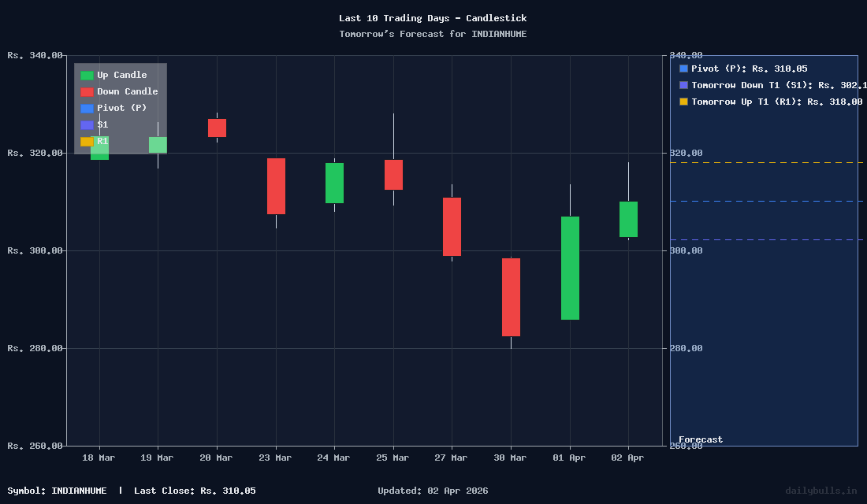Viewport: 867px width, 504px height.
Task: Select the 18 Mar axis label
Action: (x=98, y=457)
